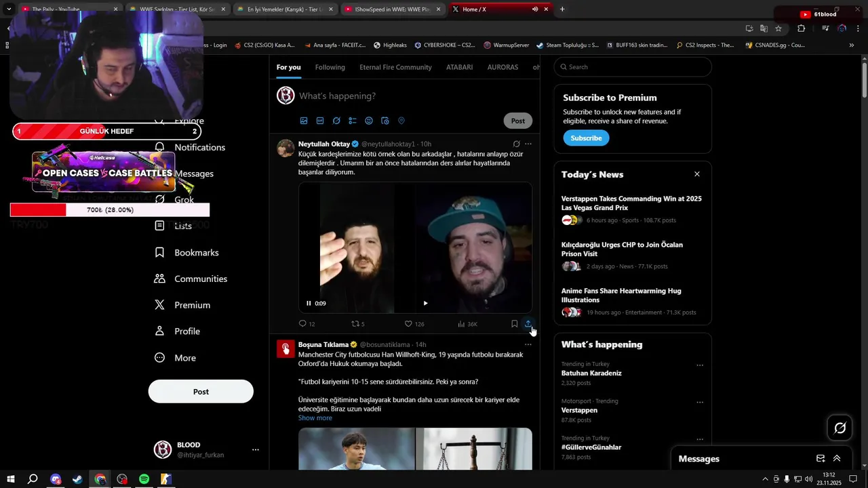The image size is (868, 488).
Task: Click the What's happening compose field
Action: pyautogui.click(x=414, y=96)
